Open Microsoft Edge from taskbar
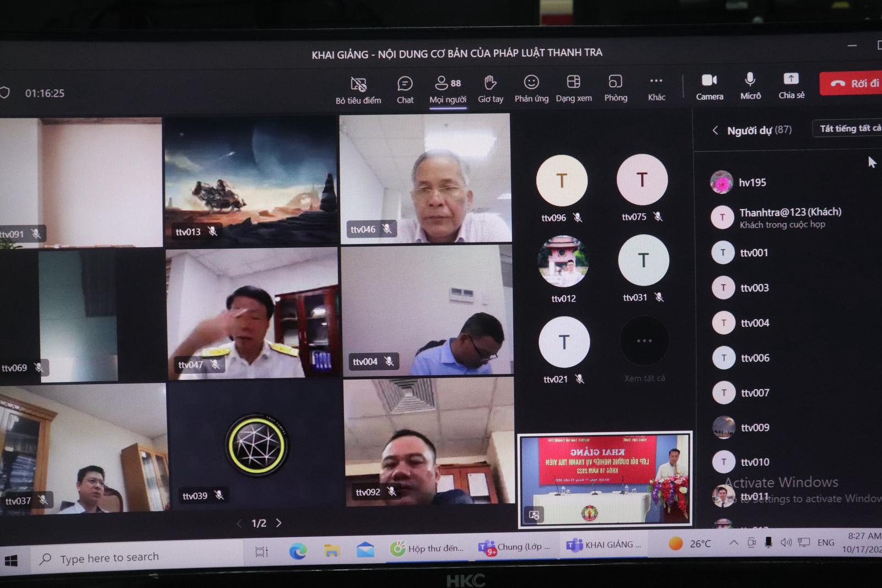882x588 pixels. click(x=298, y=551)
